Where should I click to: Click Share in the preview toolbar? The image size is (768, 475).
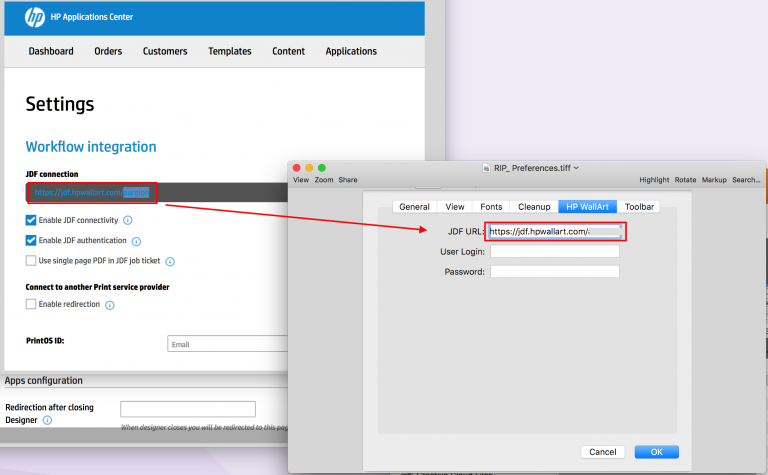pyautogui.click(x=348, y=180)
